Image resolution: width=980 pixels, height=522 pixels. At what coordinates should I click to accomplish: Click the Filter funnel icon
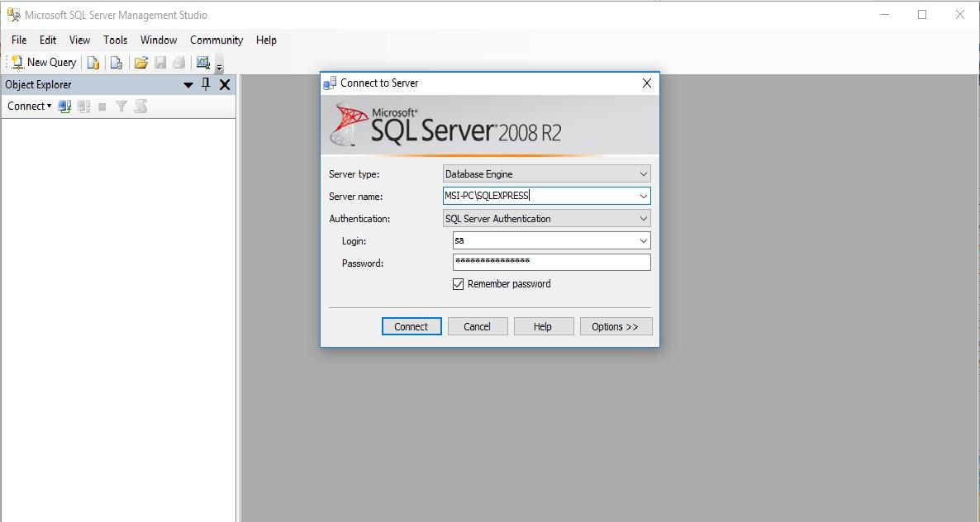(x=121, y=107)
